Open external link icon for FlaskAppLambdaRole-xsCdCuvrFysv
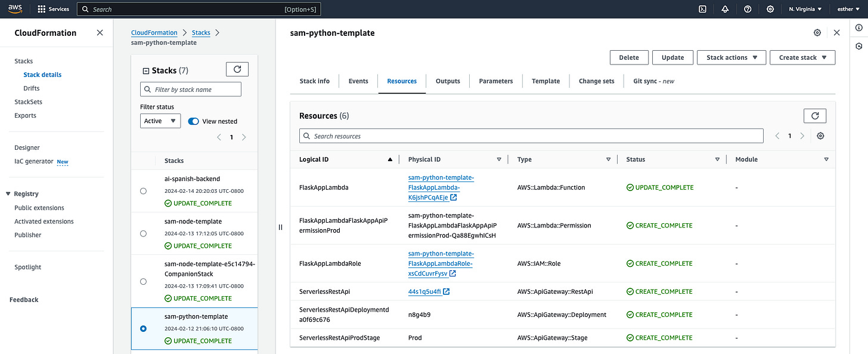Screen dimensions: 868x354 [x=452, y=273]
